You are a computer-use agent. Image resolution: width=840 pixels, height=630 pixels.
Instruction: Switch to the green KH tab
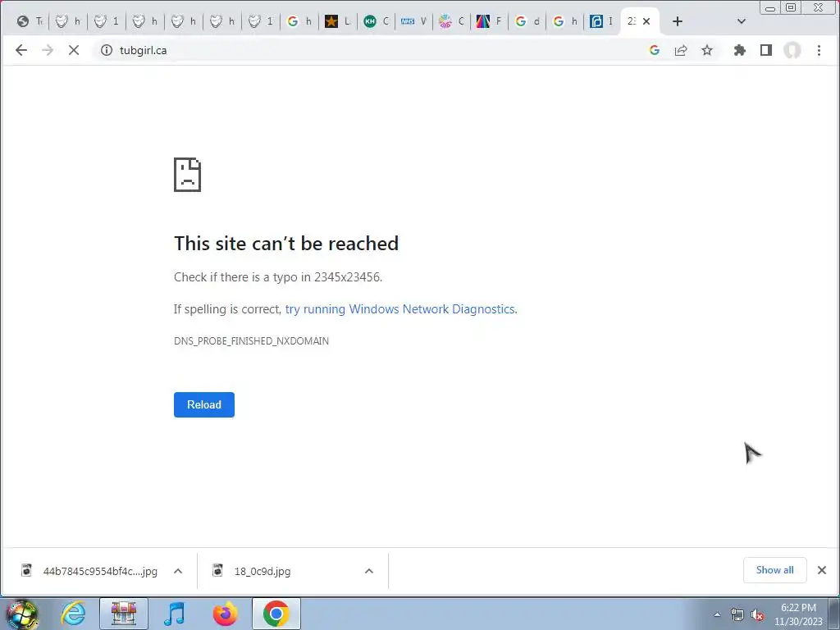tap(376, 21)
